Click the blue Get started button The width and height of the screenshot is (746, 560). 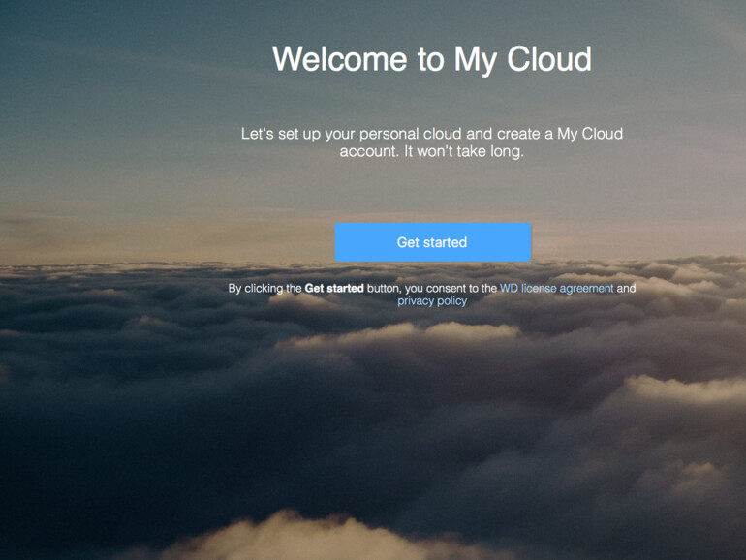pyautogui.click(x=432, y=242)
